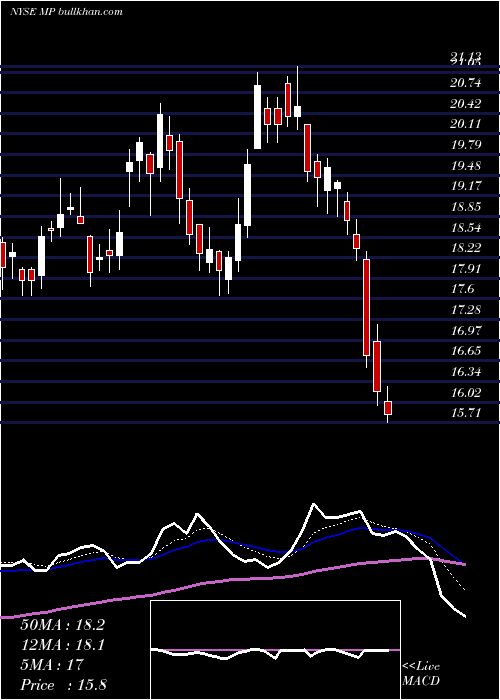Click the 20.74 price axis label
The height and width of the screenshot is (700, 500).
pyautogui.click(x=466, y=83)
